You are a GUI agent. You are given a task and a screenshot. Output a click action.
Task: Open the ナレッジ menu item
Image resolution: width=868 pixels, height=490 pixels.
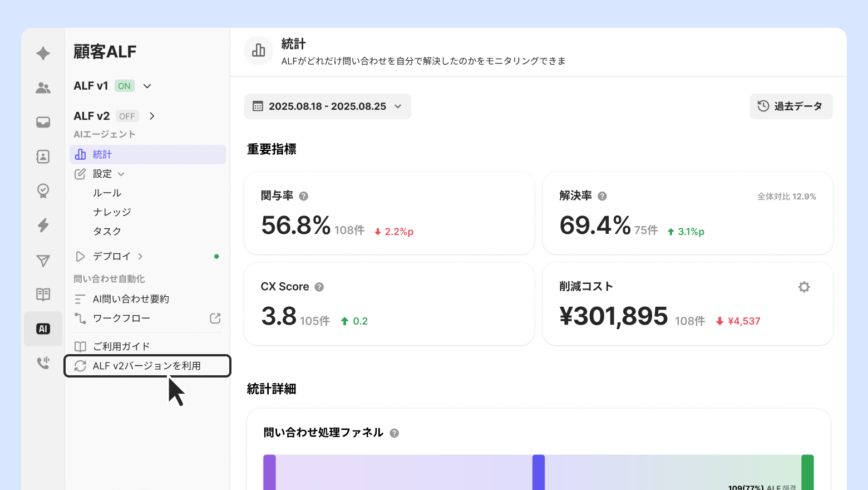(112, 212)
